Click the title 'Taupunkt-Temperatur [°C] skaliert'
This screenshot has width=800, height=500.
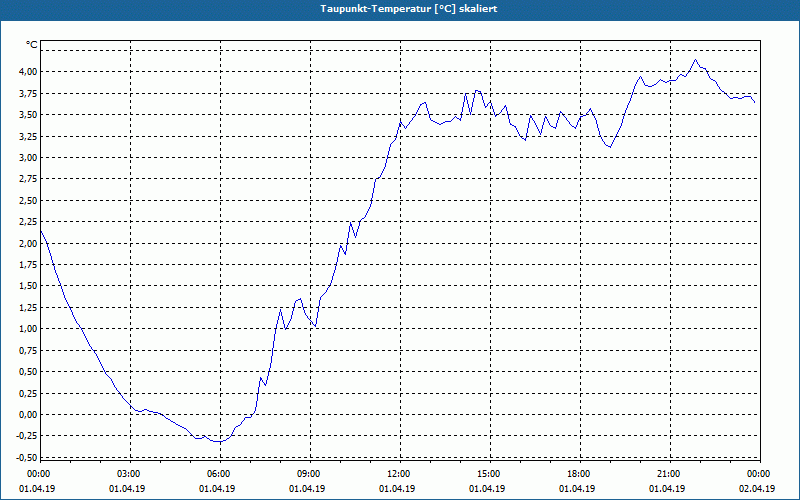(x=408, y=9)
